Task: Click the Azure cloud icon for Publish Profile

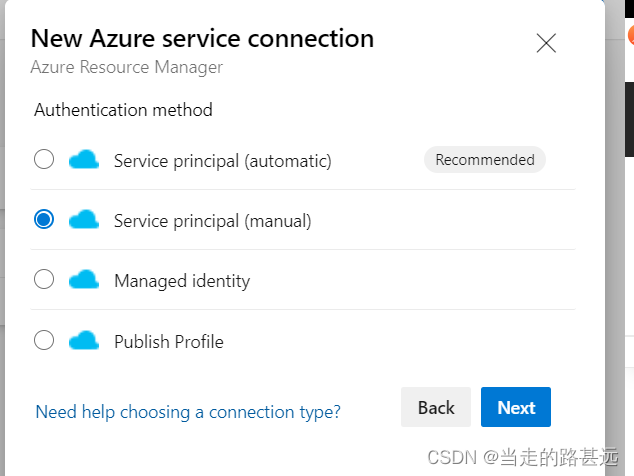Action: (x=84, y=341)
